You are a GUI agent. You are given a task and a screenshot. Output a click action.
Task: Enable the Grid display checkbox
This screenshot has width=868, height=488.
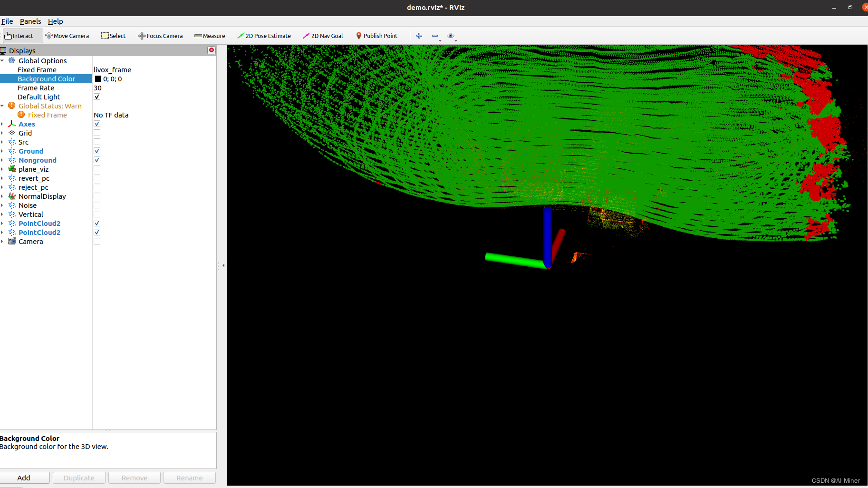click(x=97, y=133)
